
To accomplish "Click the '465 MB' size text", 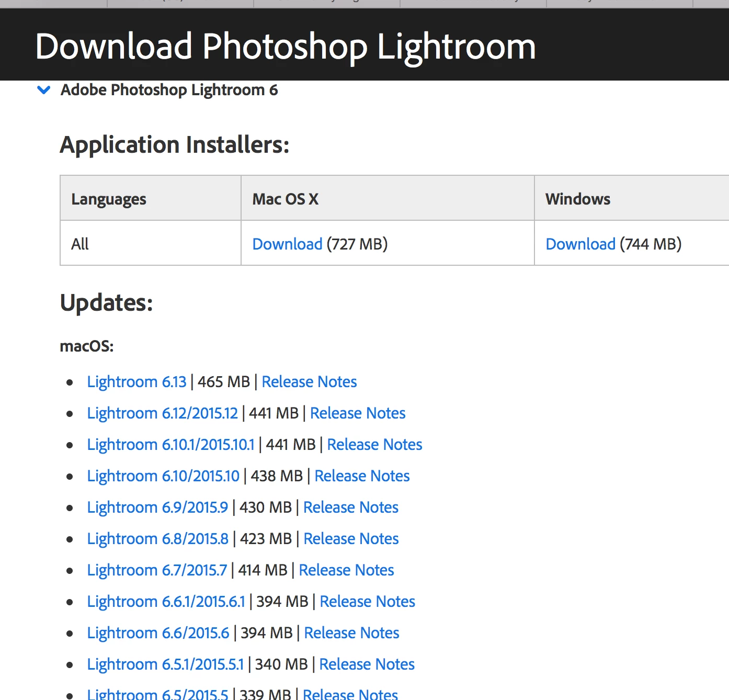I will pos(224,382).
